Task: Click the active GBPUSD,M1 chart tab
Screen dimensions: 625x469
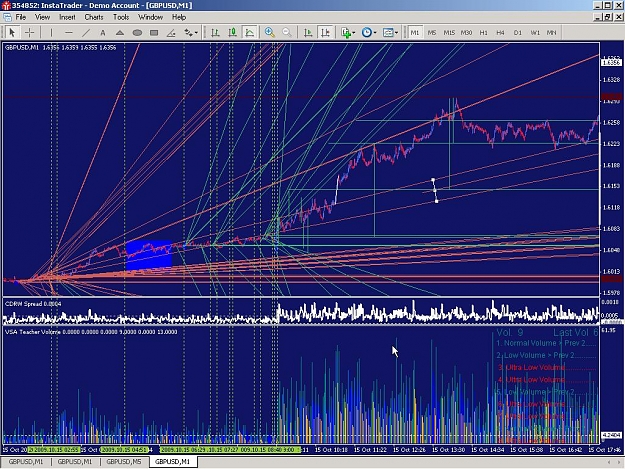Action: click(x=173, y=462)
